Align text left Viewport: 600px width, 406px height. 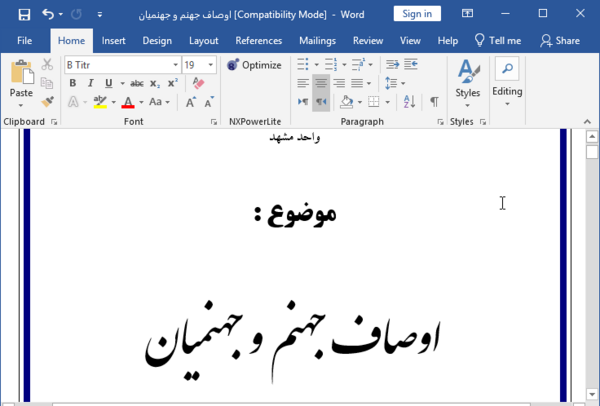point(303,83)
